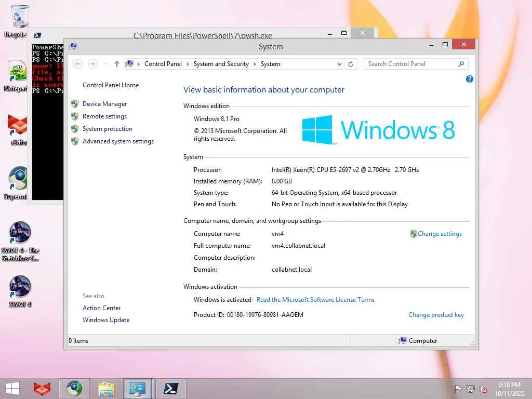Open recent locations dropdown arrow

[105, 64]
